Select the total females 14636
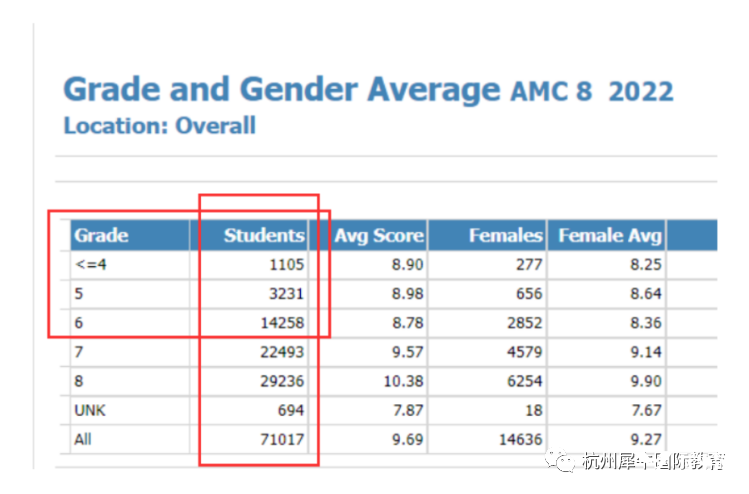The height and width of the screenshot is (494, 749). click(521, 439)
